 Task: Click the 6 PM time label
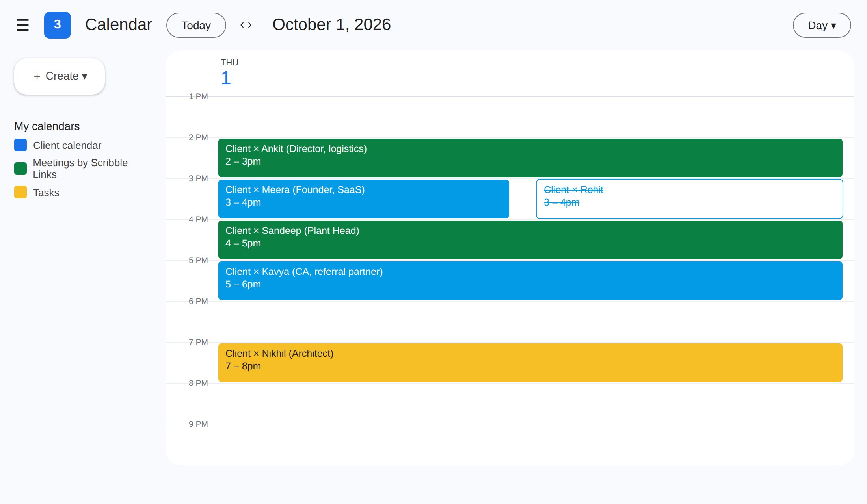(x=198, y=301)
